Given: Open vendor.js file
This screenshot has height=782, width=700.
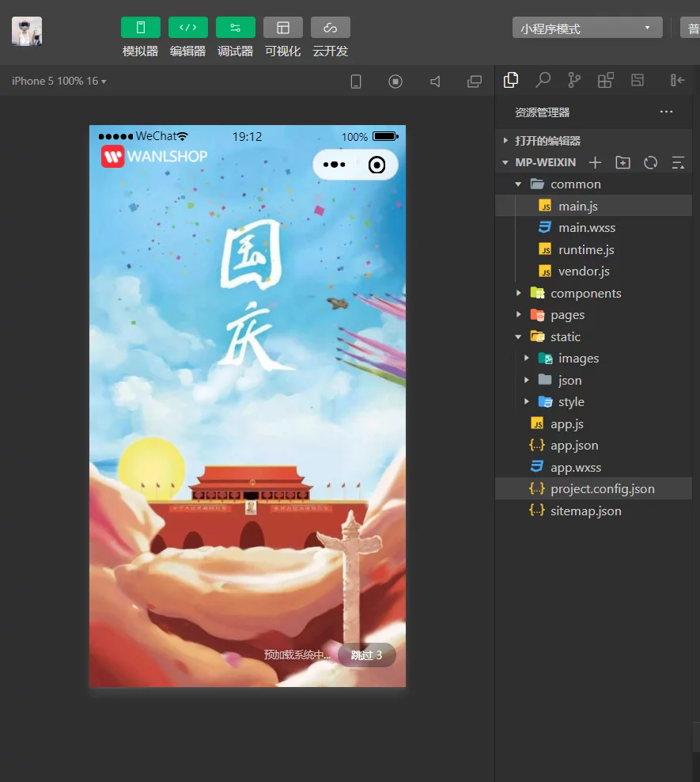Looking at the screenshot, I should (594, 271).
